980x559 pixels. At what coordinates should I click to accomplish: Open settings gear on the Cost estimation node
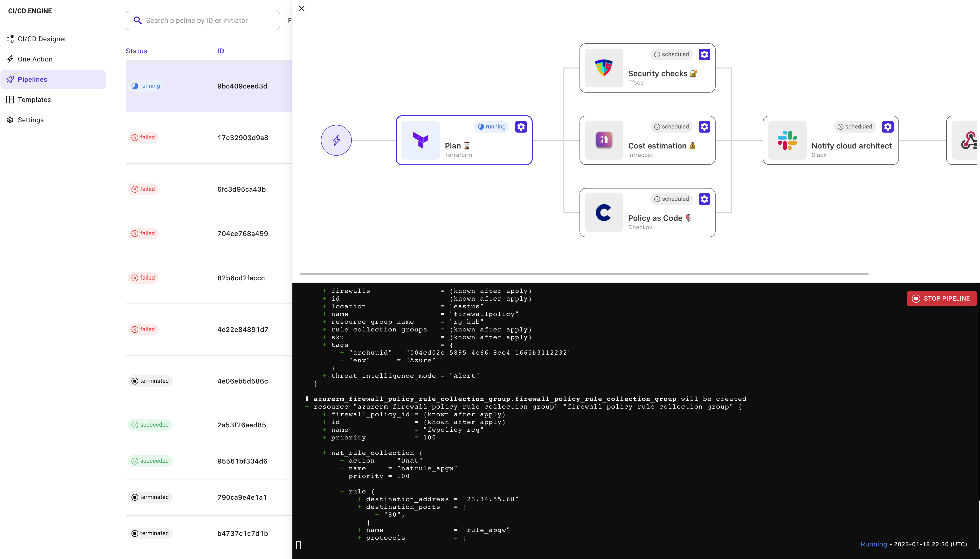(704, 127)
